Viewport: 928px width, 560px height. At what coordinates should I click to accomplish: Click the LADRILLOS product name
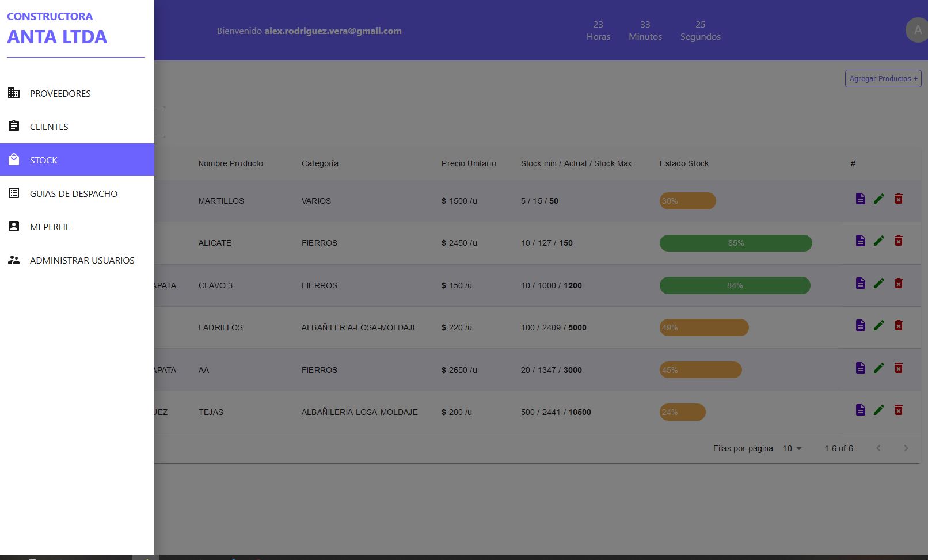[220, 327]
